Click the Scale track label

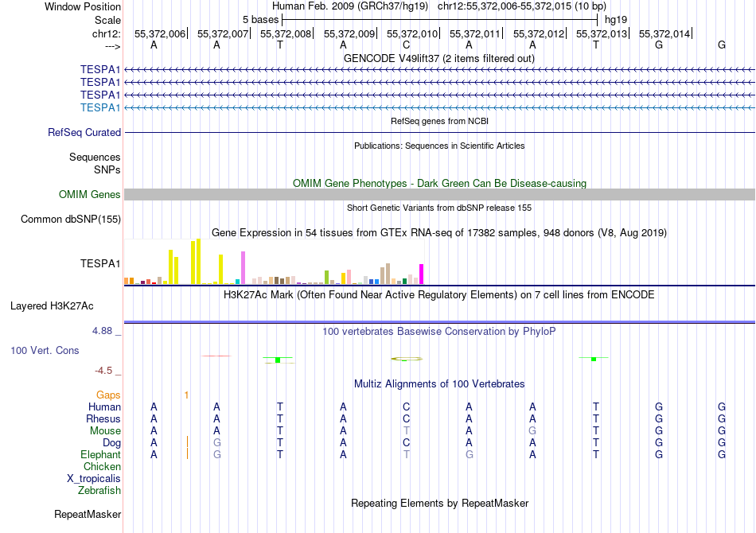tap(107, 20)
